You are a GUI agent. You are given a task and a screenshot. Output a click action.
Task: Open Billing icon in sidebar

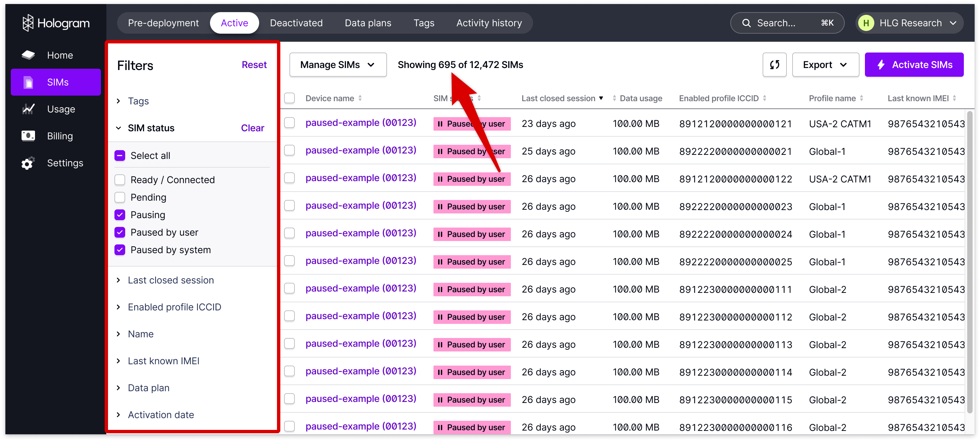pos(28,136)
